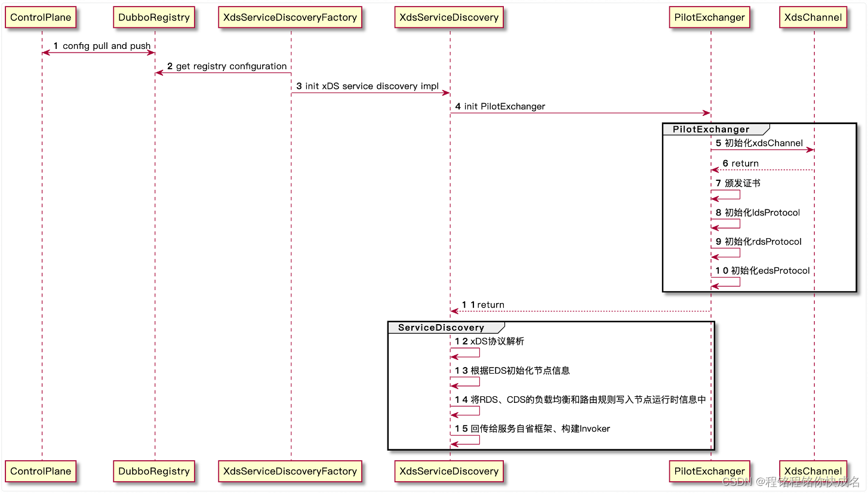Select the PilotExchanger participant header
The height and width of the screenshot is (493, 868).
pos(710,17)
